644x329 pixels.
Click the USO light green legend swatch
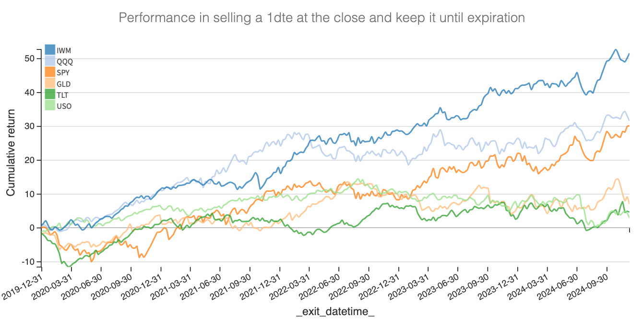(50, 106)
